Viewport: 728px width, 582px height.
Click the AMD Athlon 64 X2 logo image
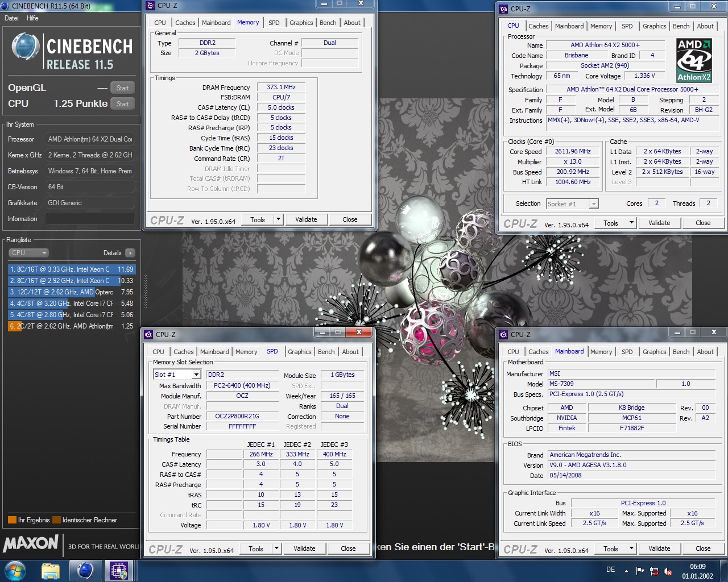(694, 60)
